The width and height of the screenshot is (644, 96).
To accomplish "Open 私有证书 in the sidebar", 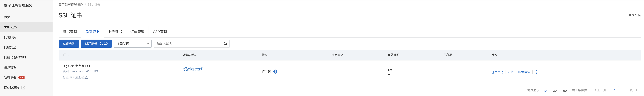I will 10,78.
